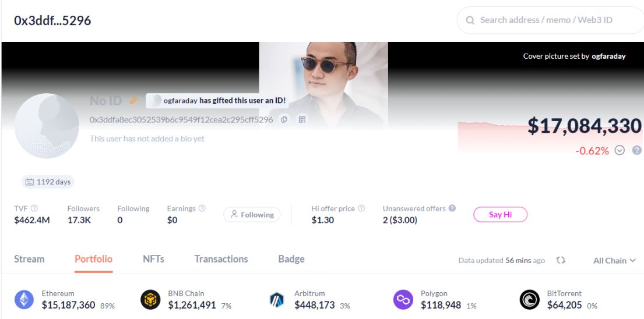The height and width of the screenshot is (319, 644).
Task: Click the Say Hi button
Action: (x=500, y=215)
